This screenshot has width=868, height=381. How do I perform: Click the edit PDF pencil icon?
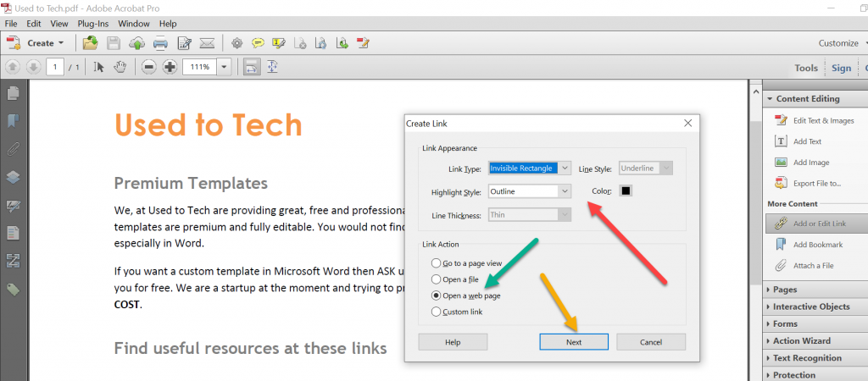coord(363,42)
